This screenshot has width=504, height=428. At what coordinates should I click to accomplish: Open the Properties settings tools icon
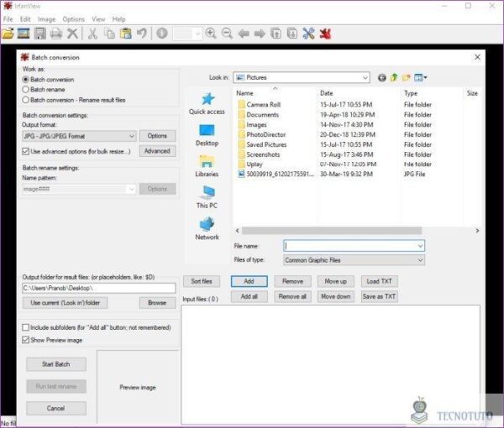coord(308,34)
